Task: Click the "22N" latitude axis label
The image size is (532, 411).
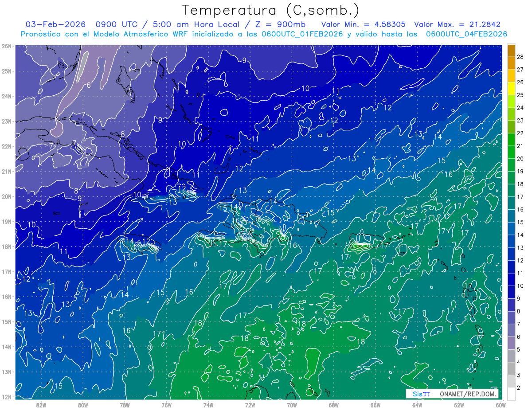Action: [x=7, y=146]
